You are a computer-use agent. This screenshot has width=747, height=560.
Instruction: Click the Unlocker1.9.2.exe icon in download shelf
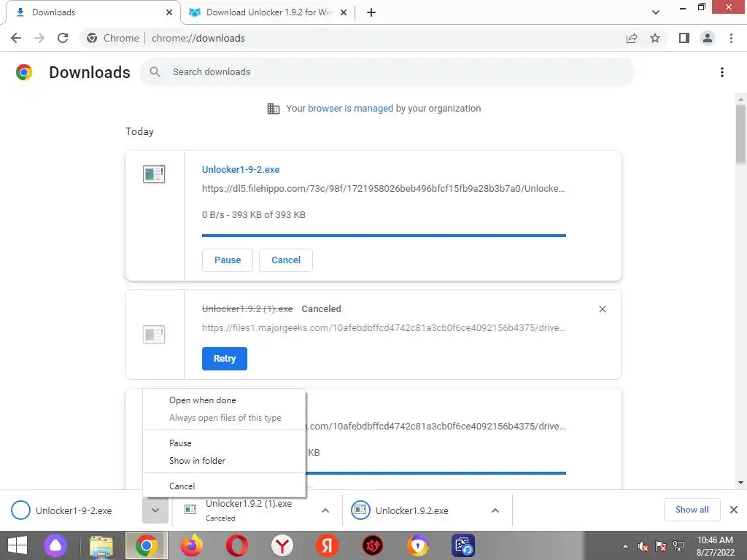(360, 510)
